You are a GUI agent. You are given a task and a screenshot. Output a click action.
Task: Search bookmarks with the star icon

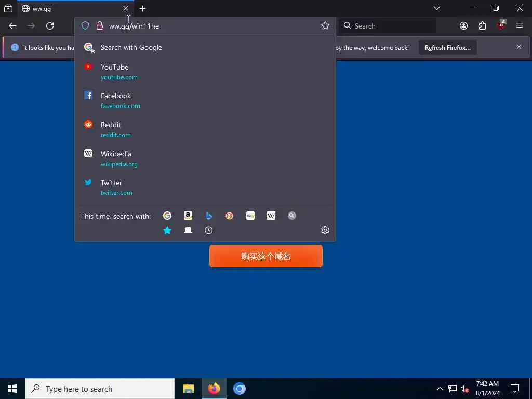pos(167,230)
